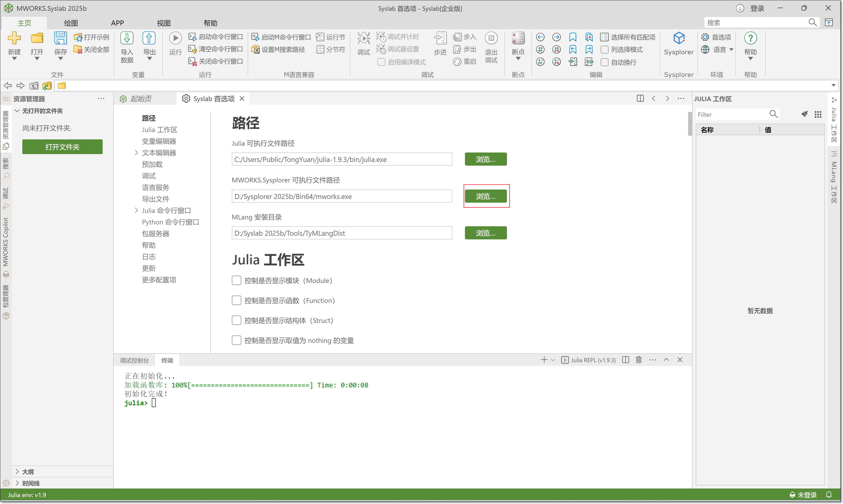Toggle column selection mode (列选择模式) checkbox
Image resolution: width=843 pixels, height=504 pixels.
point(605,50)
